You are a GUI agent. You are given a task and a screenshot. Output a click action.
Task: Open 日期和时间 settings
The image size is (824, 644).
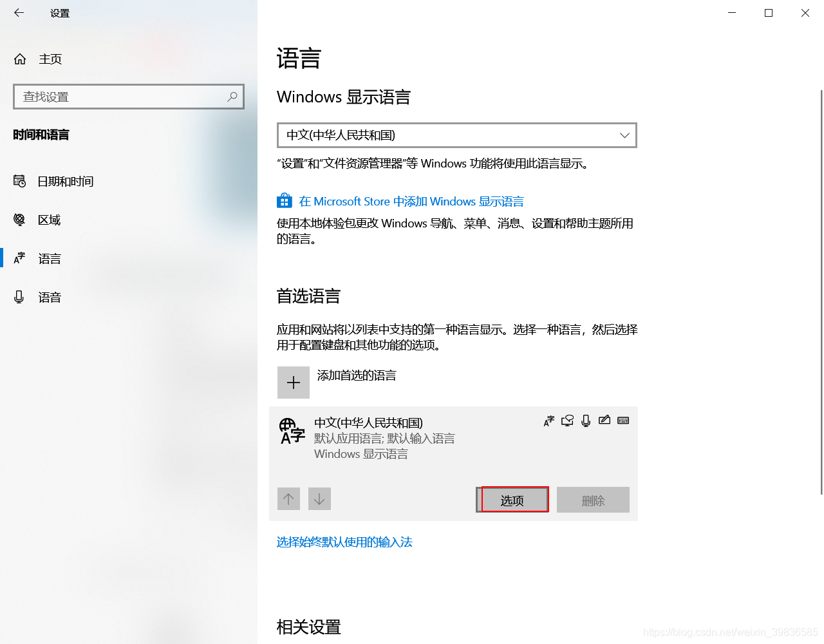(x=129, y=182)
